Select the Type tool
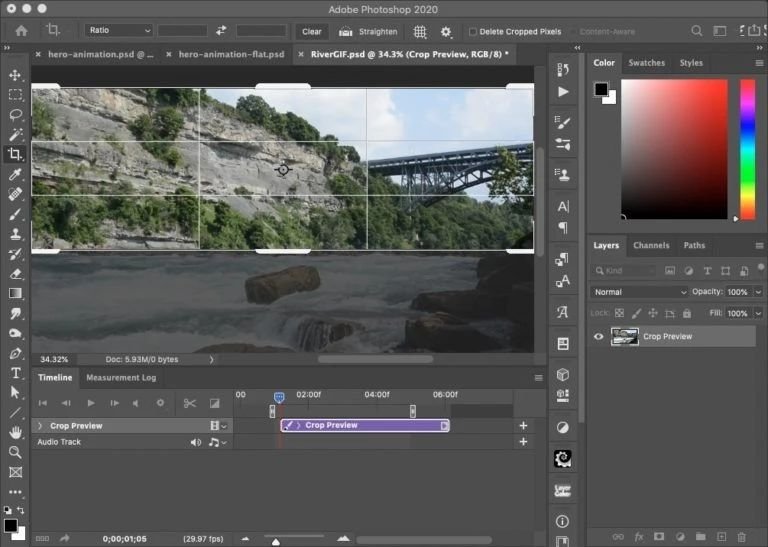 (15, 372)
